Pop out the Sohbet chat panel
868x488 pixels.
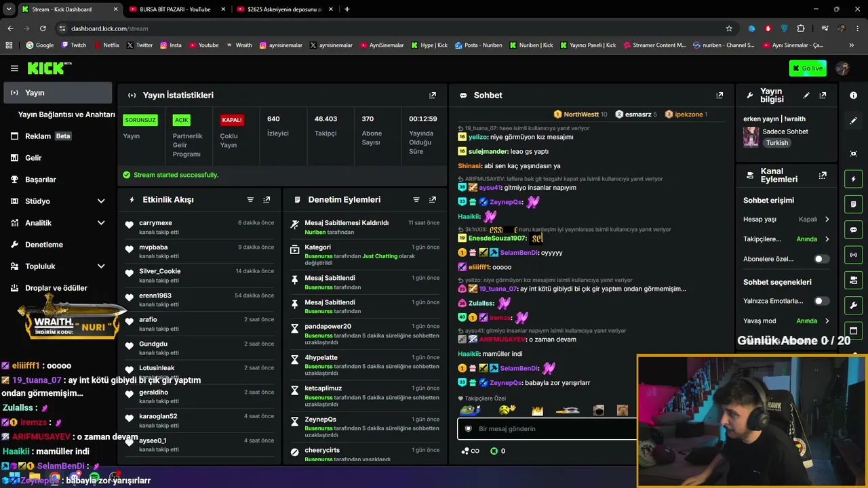pos(719,96)
